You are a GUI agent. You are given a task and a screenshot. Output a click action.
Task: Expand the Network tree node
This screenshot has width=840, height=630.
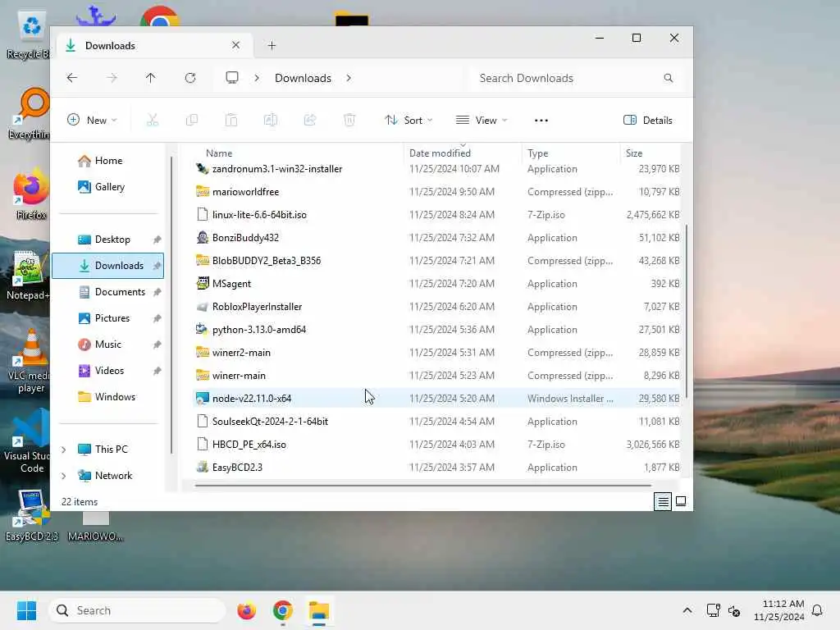pyautogui.click(x=64, y=476)
